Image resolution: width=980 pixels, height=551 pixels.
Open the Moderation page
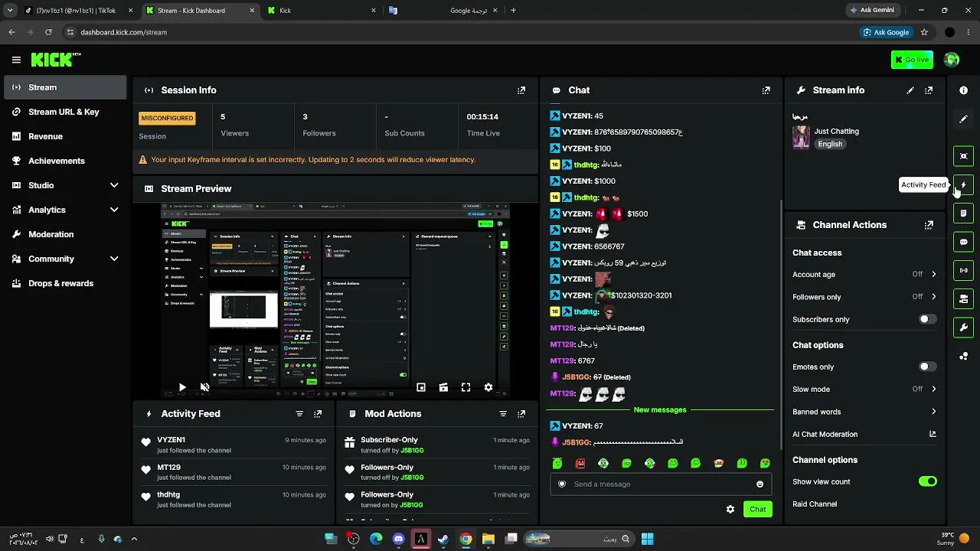pyautogui.click(x=65, y=234)
